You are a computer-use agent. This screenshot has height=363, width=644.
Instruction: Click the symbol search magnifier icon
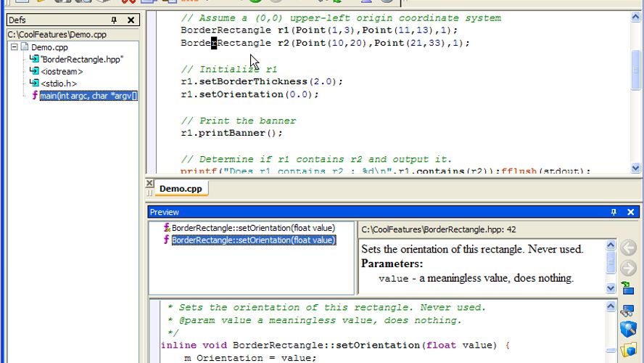pos(628,330)
